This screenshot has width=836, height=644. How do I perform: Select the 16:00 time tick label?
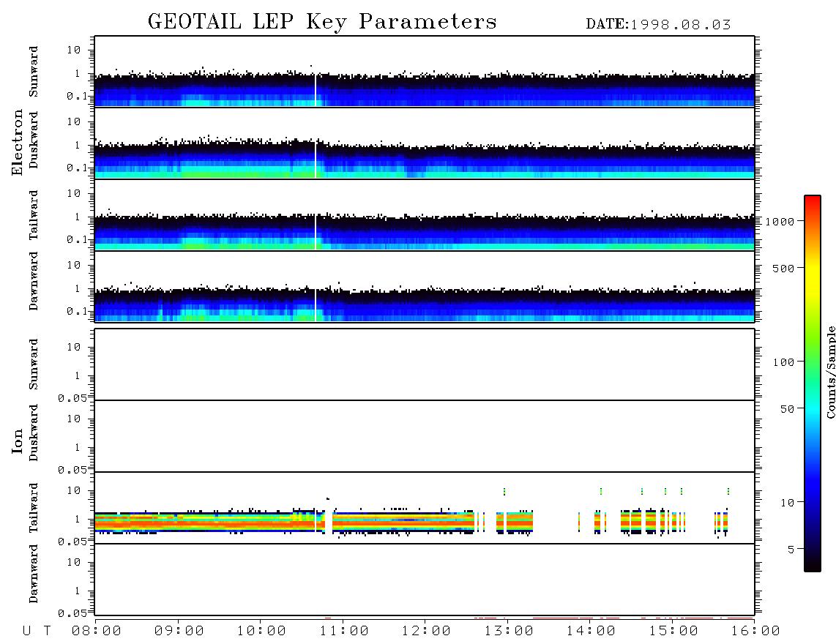click(755, 632)
